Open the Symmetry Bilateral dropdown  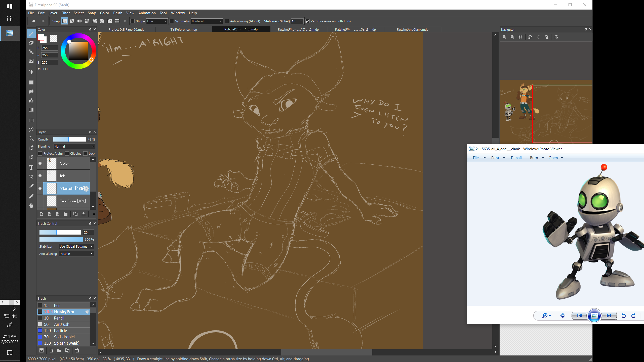tap(207, 21)
